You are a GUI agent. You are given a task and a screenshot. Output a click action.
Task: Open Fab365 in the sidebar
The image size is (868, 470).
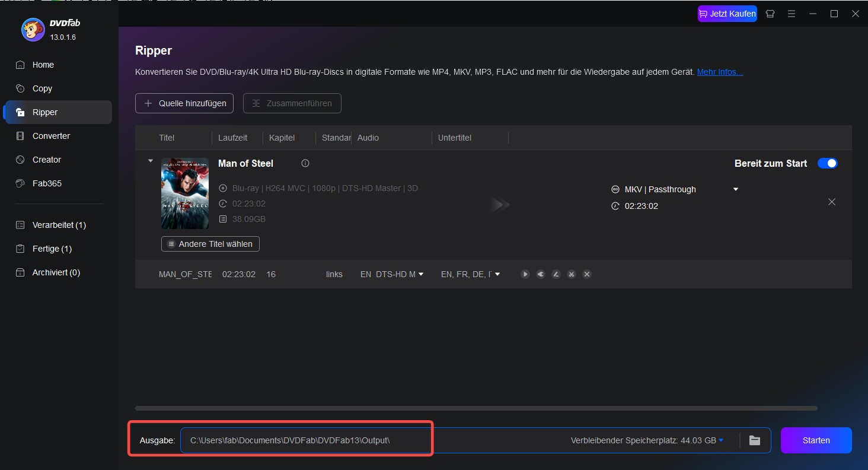pos(58,183)
